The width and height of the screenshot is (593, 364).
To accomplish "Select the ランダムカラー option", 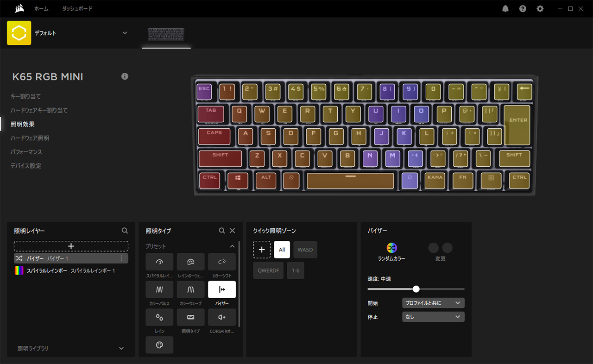I will pyautogui.click(x=391, y=252).
